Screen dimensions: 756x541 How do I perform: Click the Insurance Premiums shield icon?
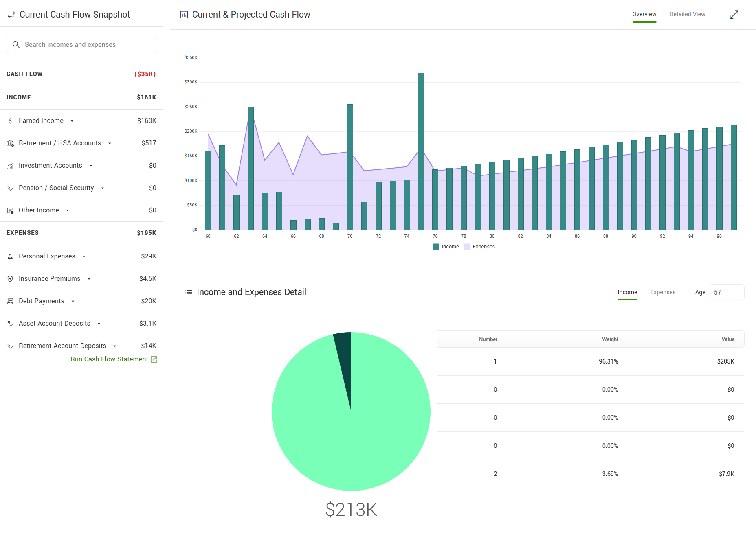[10, 279]
